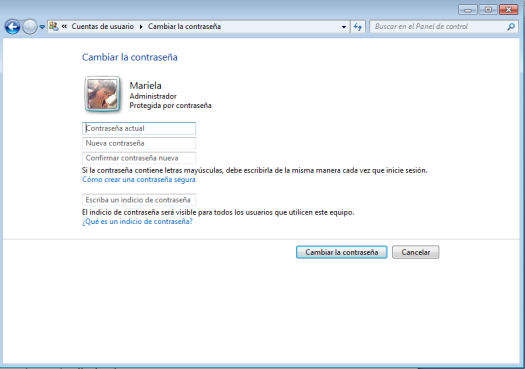Expand the arrow after Cuentas de usuario
The width and height of the screenshot is (525, 369).
141,26
